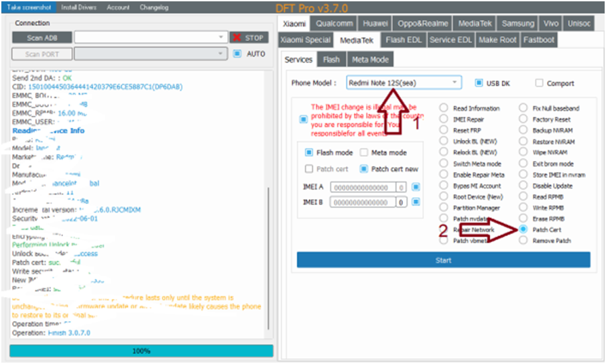Open the Make Root tab
The image size is (606, 364).
[x=497, y=40]
